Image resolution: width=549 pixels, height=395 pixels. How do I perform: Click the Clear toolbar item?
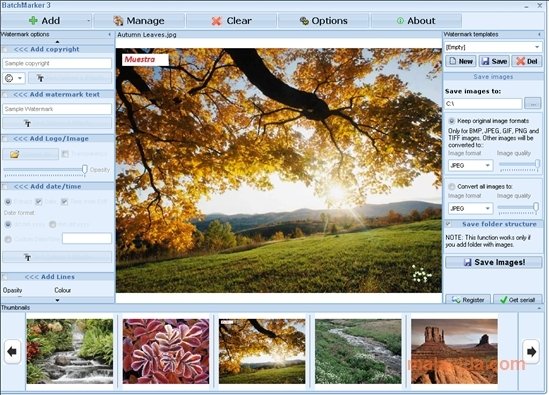point(231,21)
